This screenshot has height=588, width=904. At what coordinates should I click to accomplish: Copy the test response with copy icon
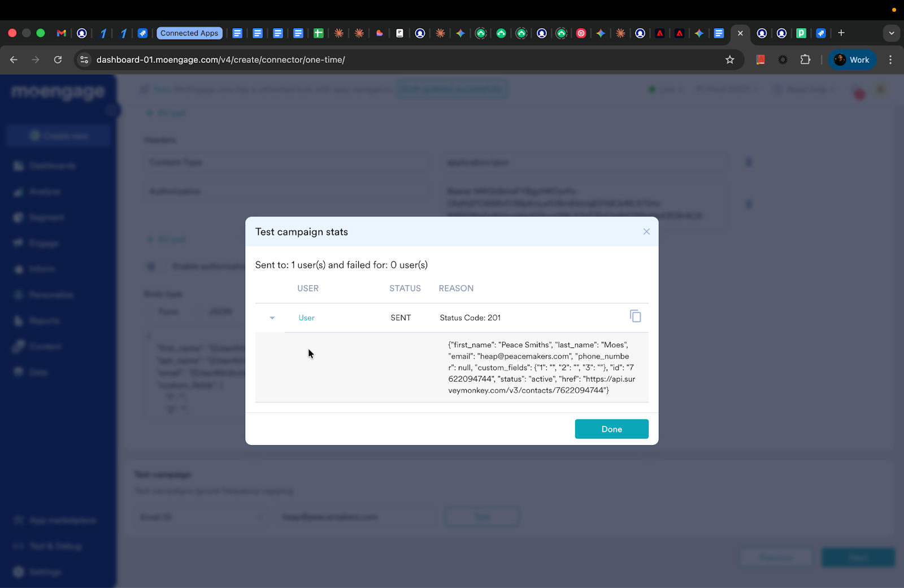[635, 316]
